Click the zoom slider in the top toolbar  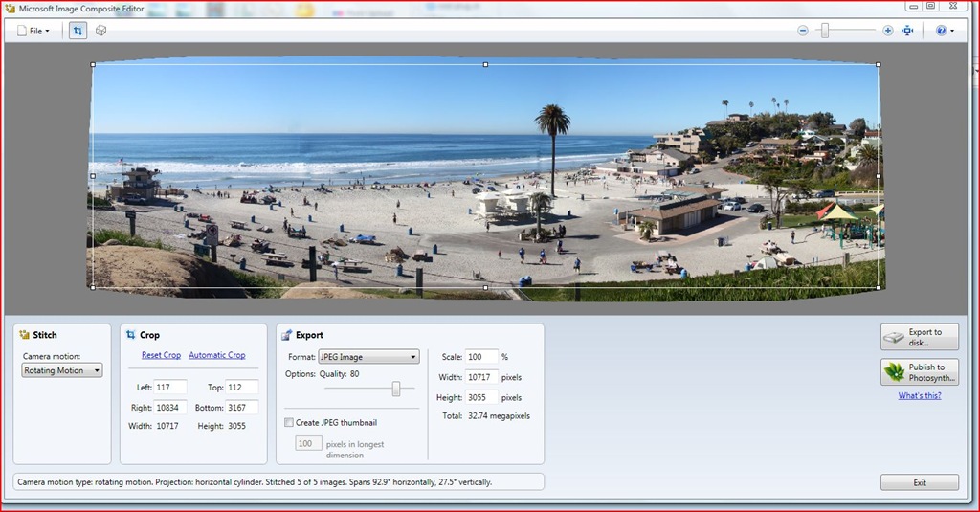pos(846,30)
